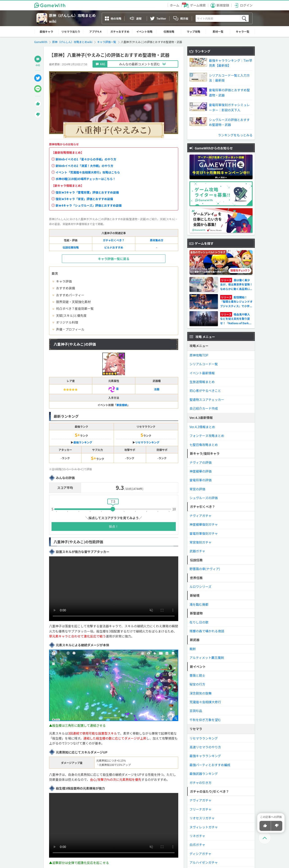Click the Genshin wiki Paimon icon
The height and width of the screenshot is (868, 289).
(x=42, y=18)
